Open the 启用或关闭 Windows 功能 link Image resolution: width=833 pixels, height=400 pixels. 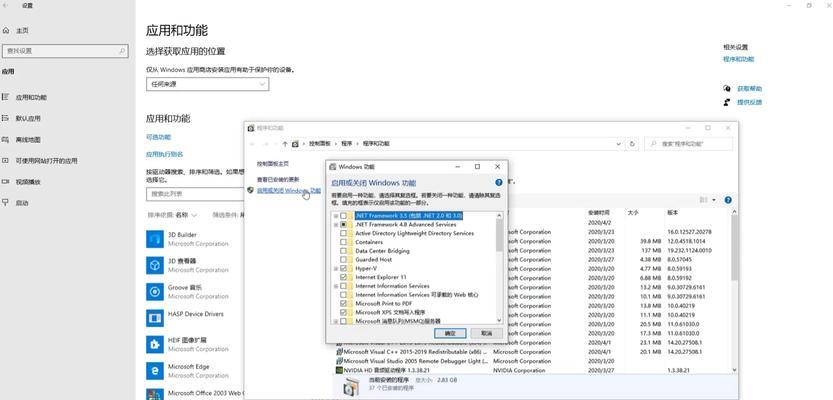pyautogui.click(x=288, y=190)
